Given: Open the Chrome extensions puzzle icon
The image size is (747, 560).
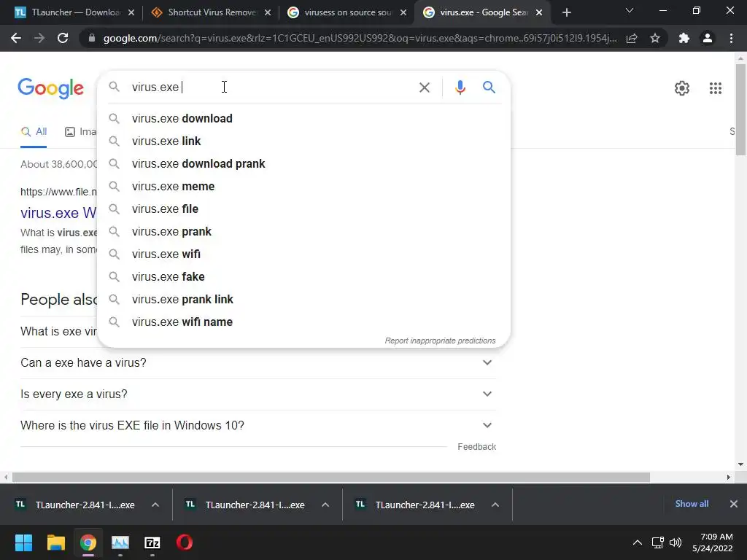Looking at the screenshot, I should click(684, 38).
